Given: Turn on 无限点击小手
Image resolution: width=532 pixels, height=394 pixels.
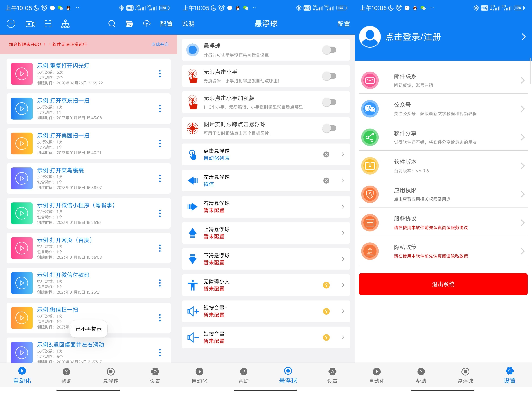Looking at the screenshot, I should pos(329,76).
